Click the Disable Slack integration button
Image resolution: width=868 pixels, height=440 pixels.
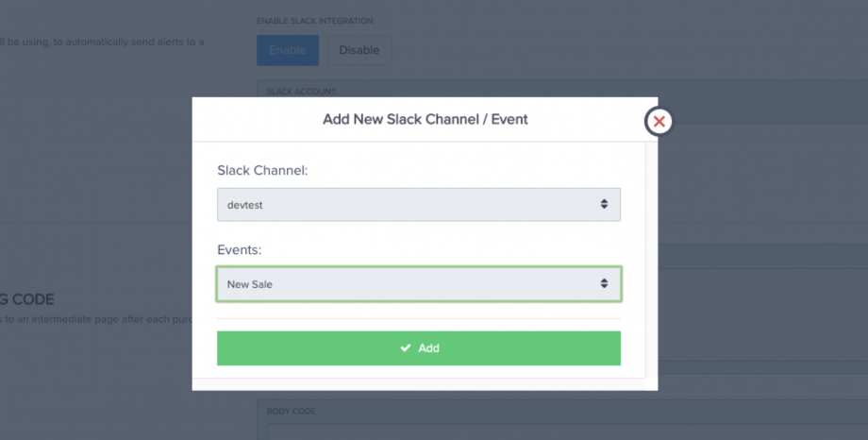pyautogui.click(x=359, y=50)
